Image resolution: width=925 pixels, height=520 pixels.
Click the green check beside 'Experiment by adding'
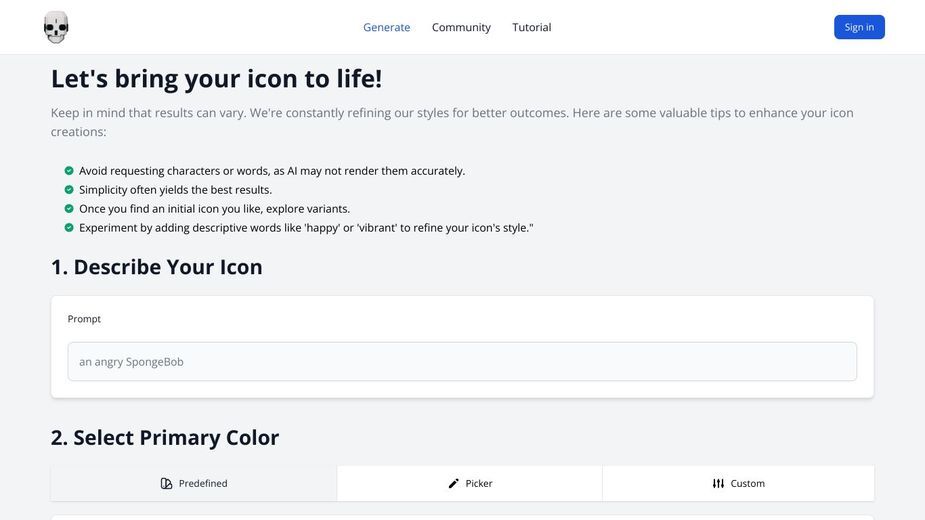click(69, 227)
